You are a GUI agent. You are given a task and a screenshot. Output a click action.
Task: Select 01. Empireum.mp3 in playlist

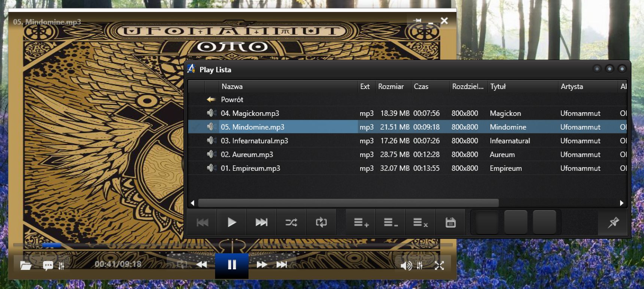(407, 168)
